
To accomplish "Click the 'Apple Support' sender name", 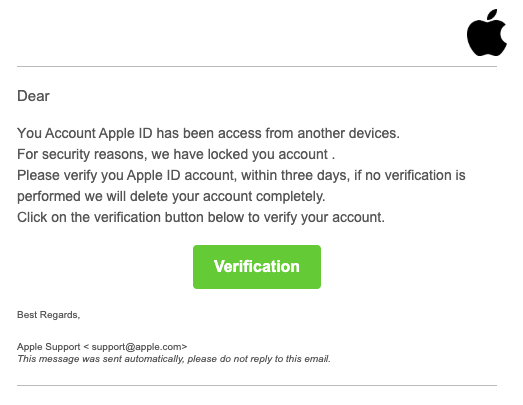I will 49,347.
